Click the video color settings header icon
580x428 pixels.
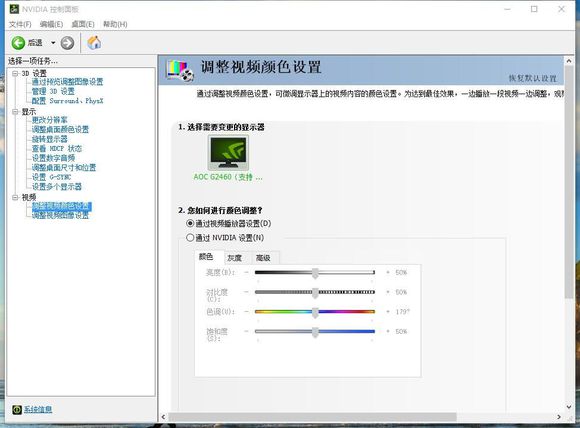click(180, 70)
